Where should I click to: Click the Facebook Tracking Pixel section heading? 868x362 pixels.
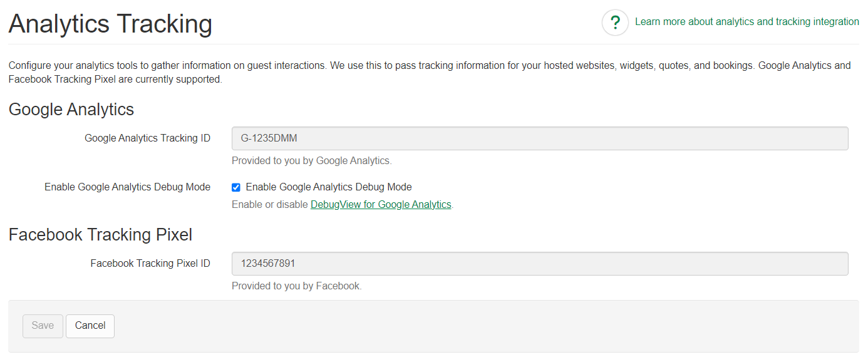(x=100, y=234)
